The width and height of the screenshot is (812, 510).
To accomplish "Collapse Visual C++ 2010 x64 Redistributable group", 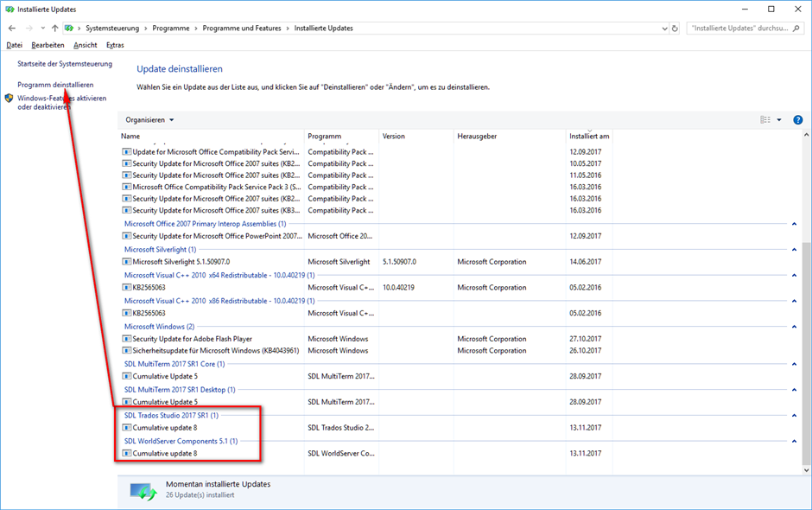I will pyautogui.click(x=794, y=275).
